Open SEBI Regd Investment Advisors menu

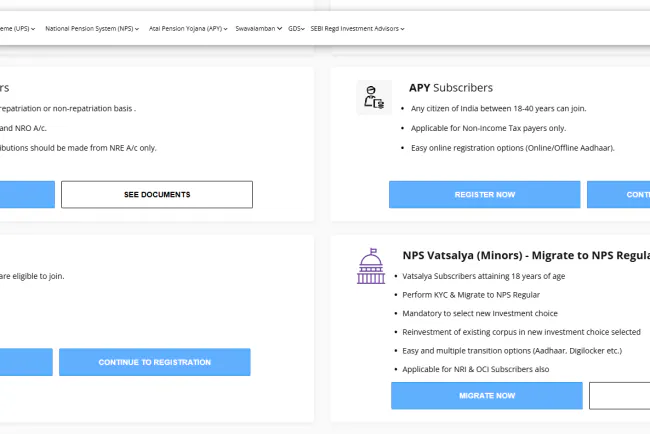357,29
